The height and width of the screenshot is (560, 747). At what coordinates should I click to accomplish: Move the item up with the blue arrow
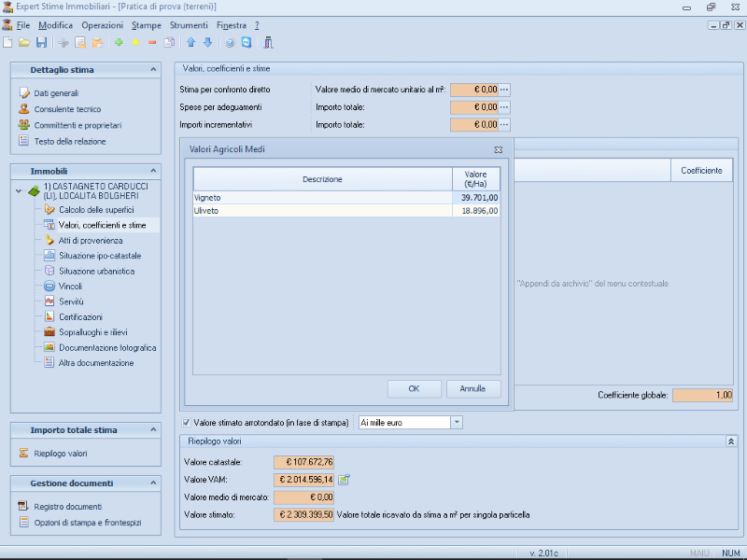[x=191, y=43]
